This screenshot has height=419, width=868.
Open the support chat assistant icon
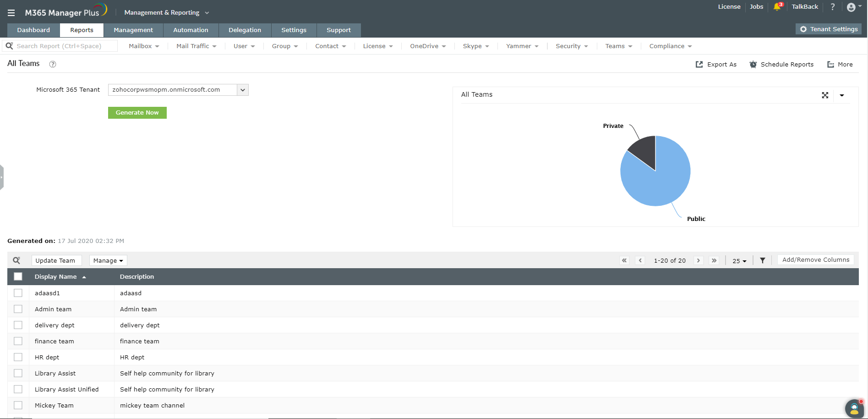tap(854, 408)
